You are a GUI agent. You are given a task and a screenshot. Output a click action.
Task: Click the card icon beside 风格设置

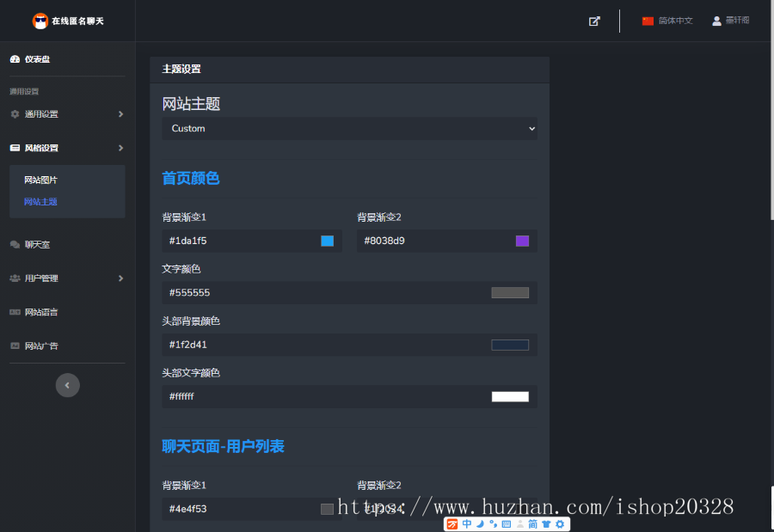point(15,148)
